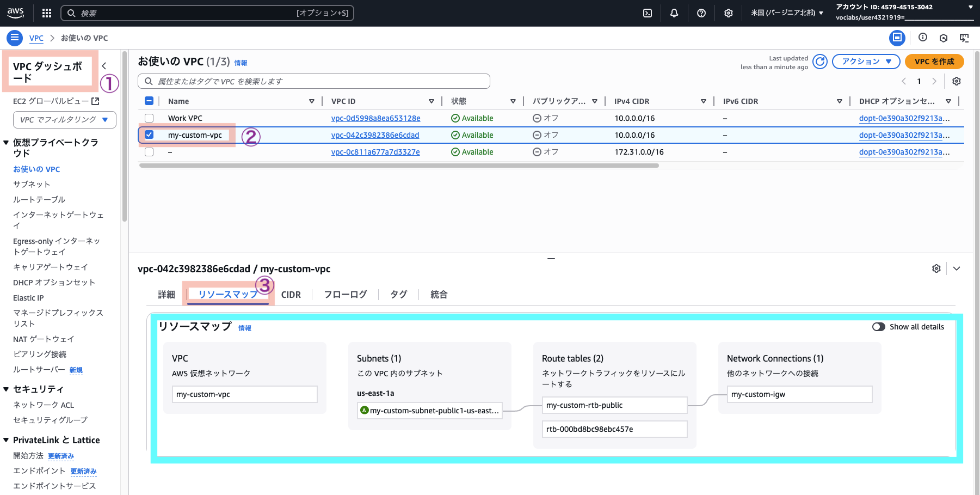980x495 pixels.
Task: Go to ルートテーブル in side navigation
Action: pos(39,200)
